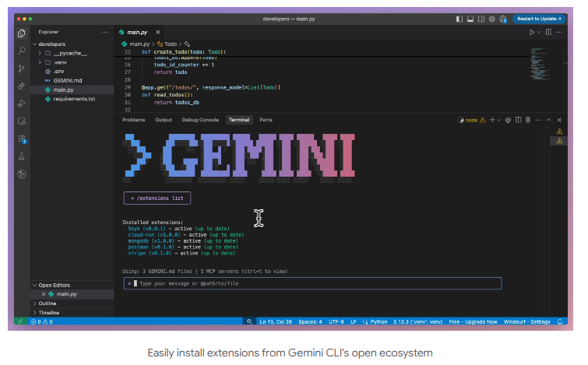Switch to the Debug Console tab
Viewport: 588px width, 365px height.
pyautogui.click(x=200, y=120)
